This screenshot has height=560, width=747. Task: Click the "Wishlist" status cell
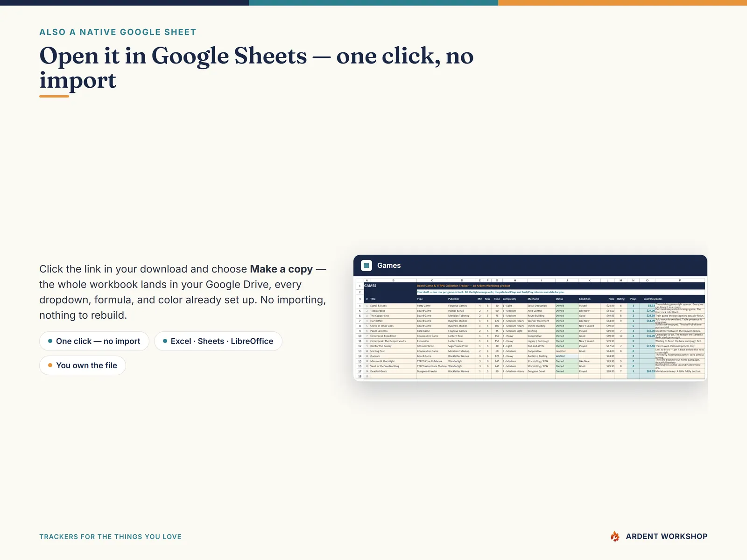(567, 356)
